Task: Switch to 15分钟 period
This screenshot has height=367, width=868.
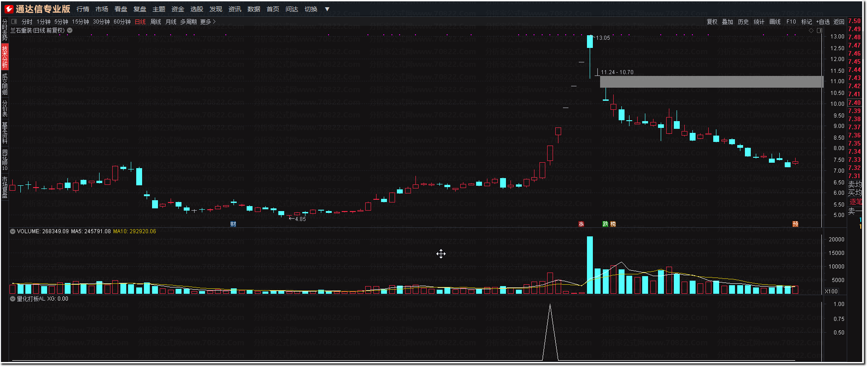Action: (81, 22)
